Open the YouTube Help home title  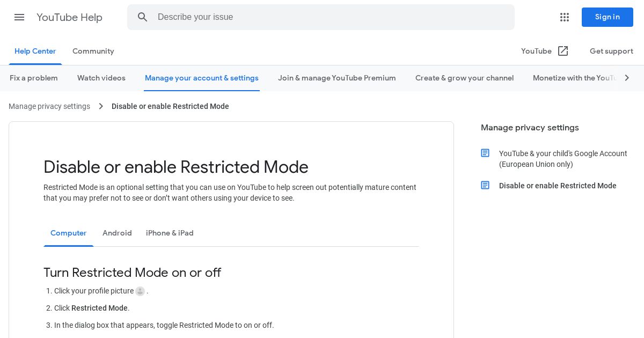(69, 17)
